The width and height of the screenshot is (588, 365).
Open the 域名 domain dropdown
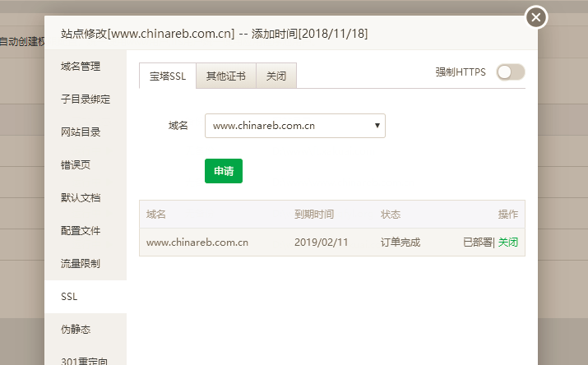tap(295, 126)
